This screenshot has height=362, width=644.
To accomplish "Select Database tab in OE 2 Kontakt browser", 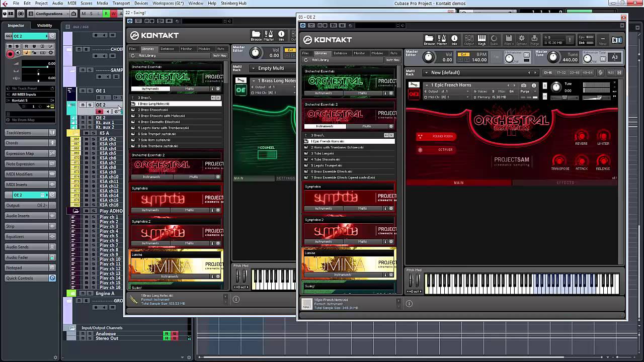I will pyautogui.click(x=340, y=53).
